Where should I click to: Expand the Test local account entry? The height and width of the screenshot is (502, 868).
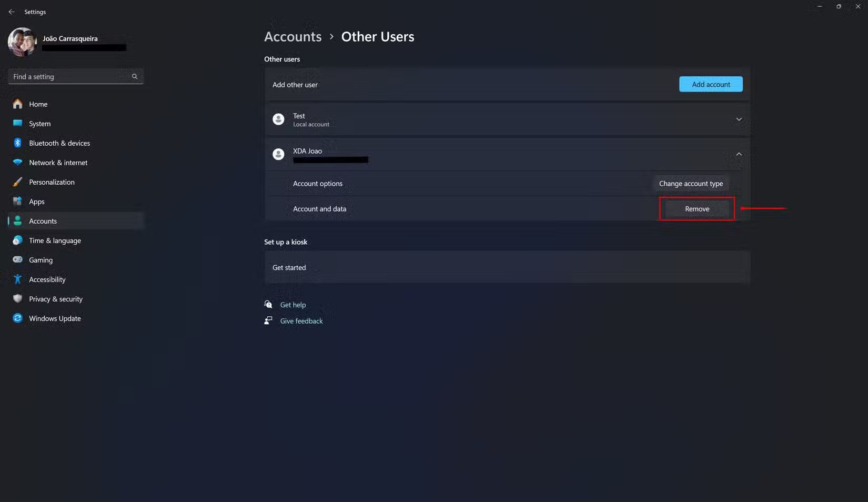[x=739, y=119]
